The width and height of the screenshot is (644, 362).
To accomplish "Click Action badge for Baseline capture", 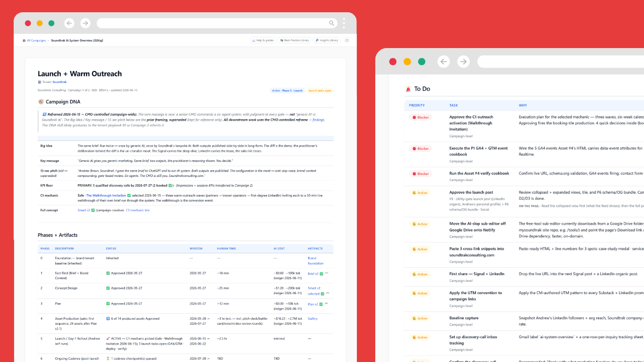I will (420, 318).
